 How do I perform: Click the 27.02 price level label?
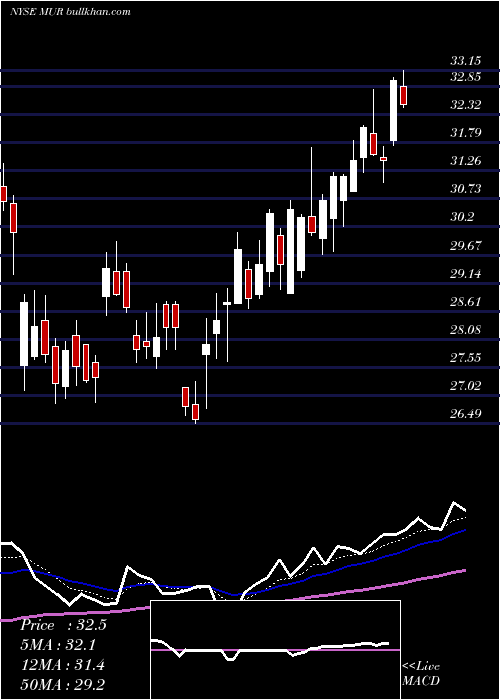pyautogui.click(x=465, y=385)
